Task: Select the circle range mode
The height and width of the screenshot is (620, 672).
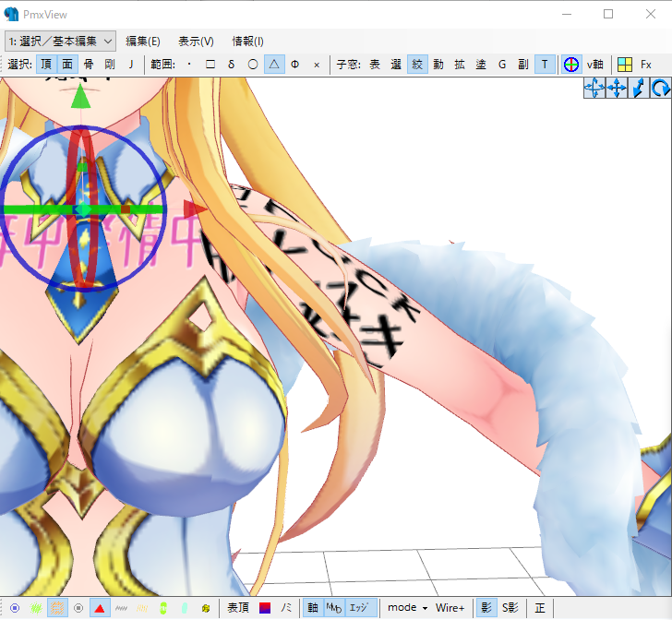Action: pos(253,65)
